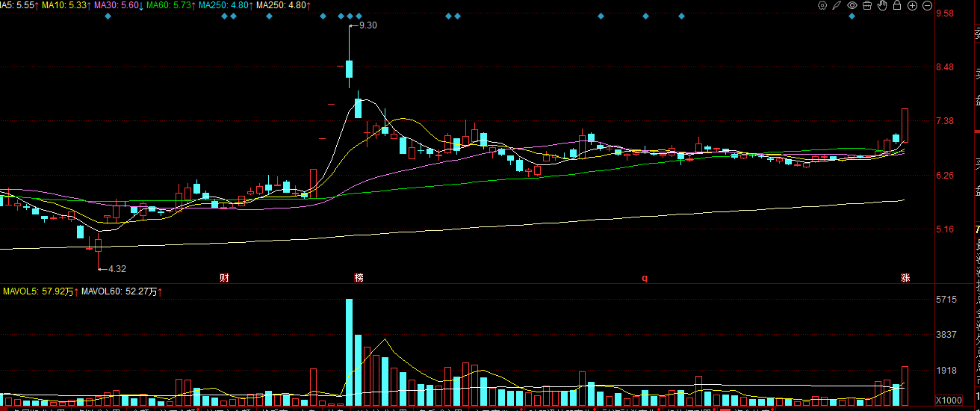Viewport: 980px width, 411px height.
Task: Click the MAVOL5 volume indicator label
Action: point(41,291)
